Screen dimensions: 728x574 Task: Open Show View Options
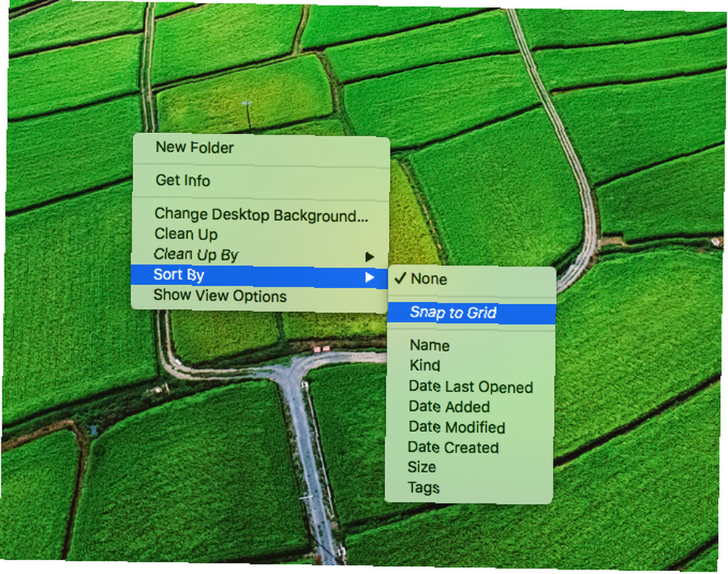(x=260, y=296)
